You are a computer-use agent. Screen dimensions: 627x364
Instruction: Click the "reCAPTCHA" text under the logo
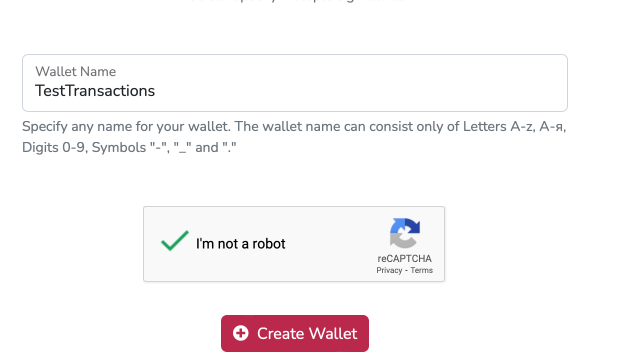pyautogui.click(x=404, y=258)
